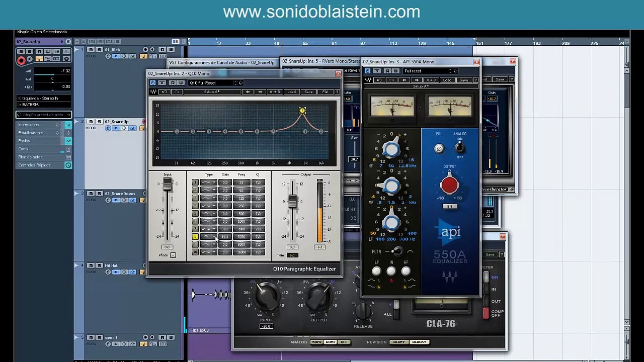Undo the last change in Q10 plugin
Screen dimensions: 644x362
coord(165,92)
